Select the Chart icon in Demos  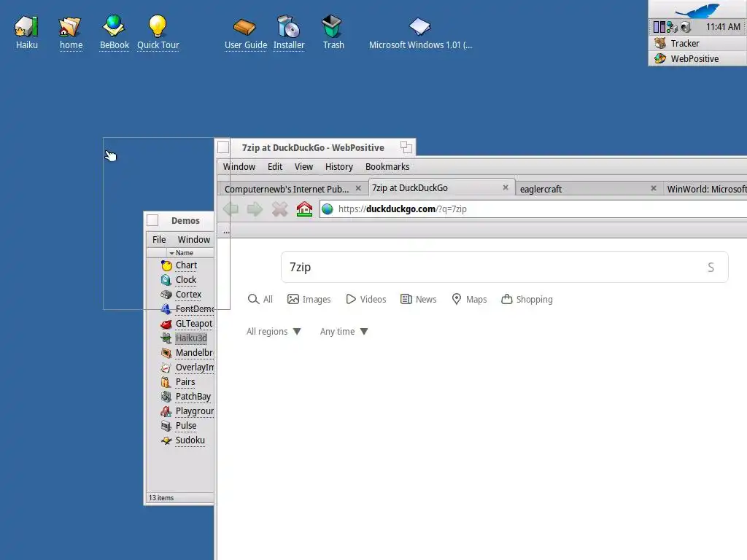166,265
